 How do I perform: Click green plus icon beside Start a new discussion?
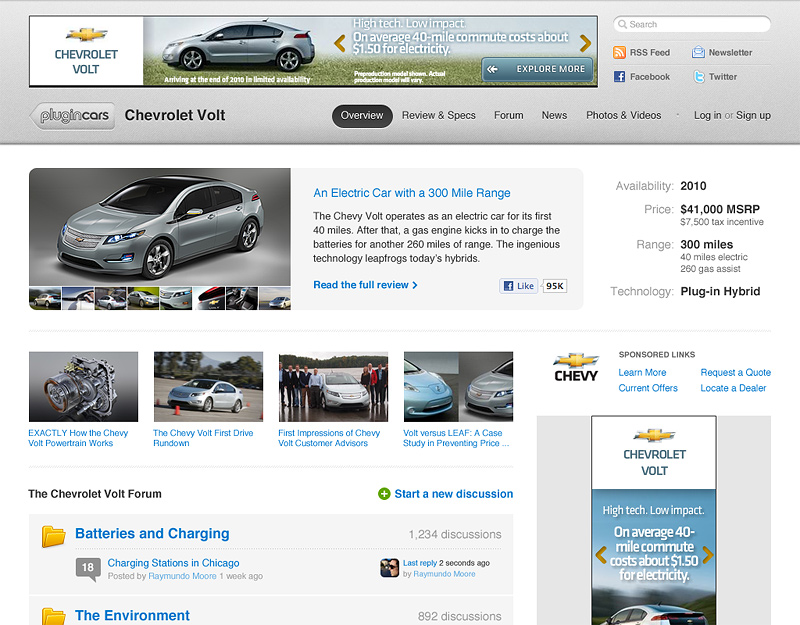click(384, 494)
